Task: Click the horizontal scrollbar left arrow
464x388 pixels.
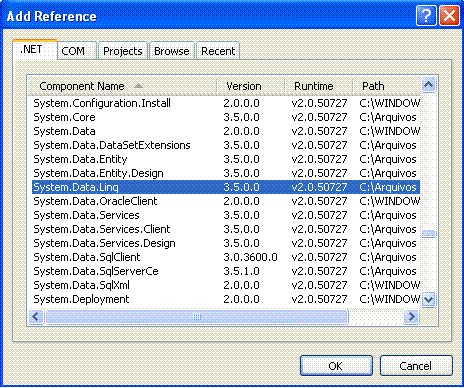Action: 36,316
